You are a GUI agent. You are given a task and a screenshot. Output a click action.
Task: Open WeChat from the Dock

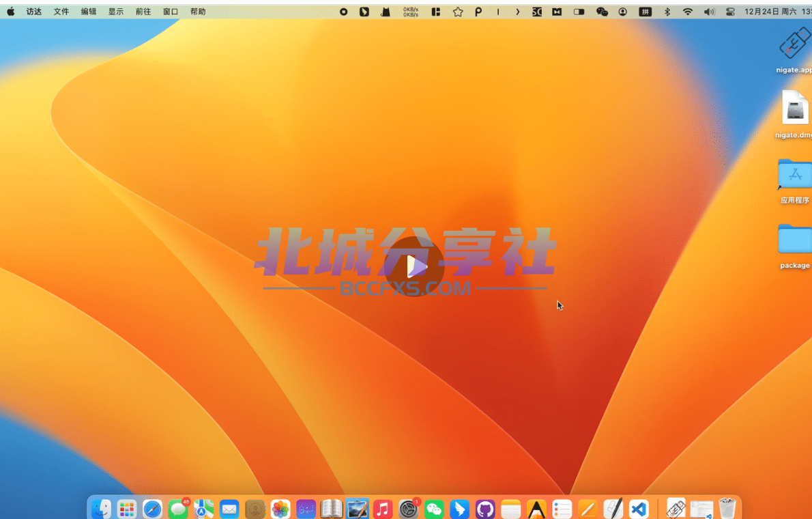pos(434,509)
